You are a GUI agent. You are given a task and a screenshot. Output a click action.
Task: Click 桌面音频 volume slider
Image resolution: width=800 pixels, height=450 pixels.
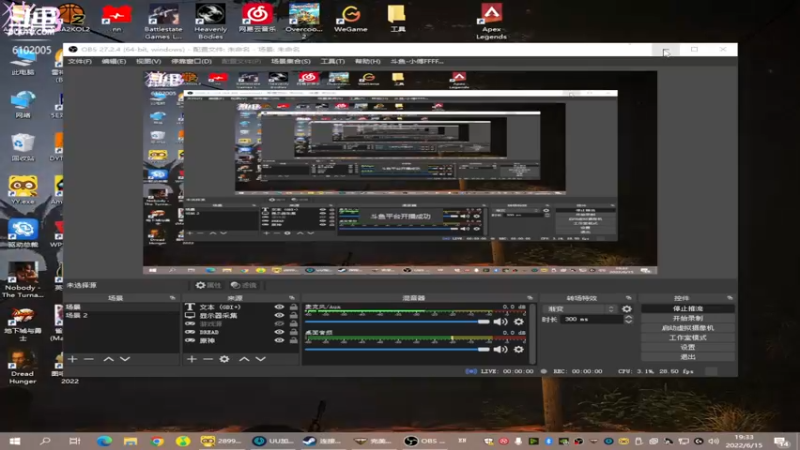397,349
